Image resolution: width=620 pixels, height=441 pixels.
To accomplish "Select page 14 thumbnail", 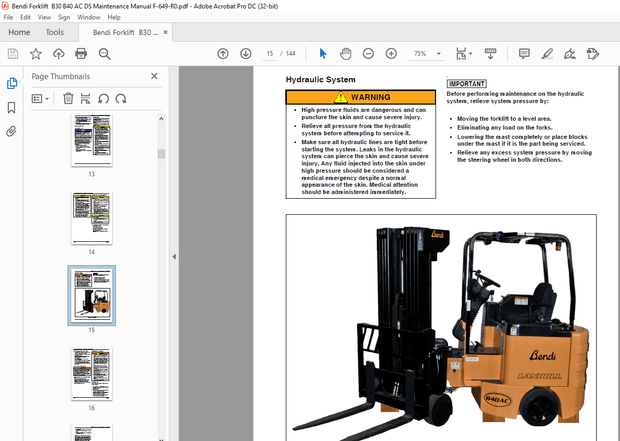I will 92,218.
